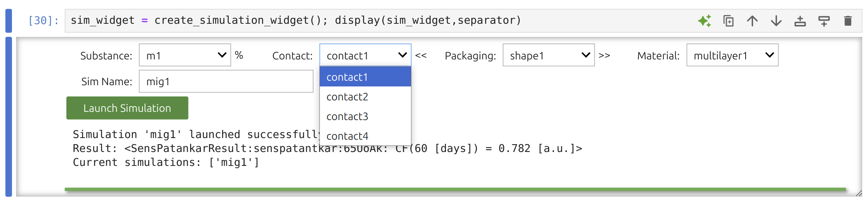868x204 pixels.
Task: Click the AI sparkle icon in the cell toolbar
Action: pos(705,20)
